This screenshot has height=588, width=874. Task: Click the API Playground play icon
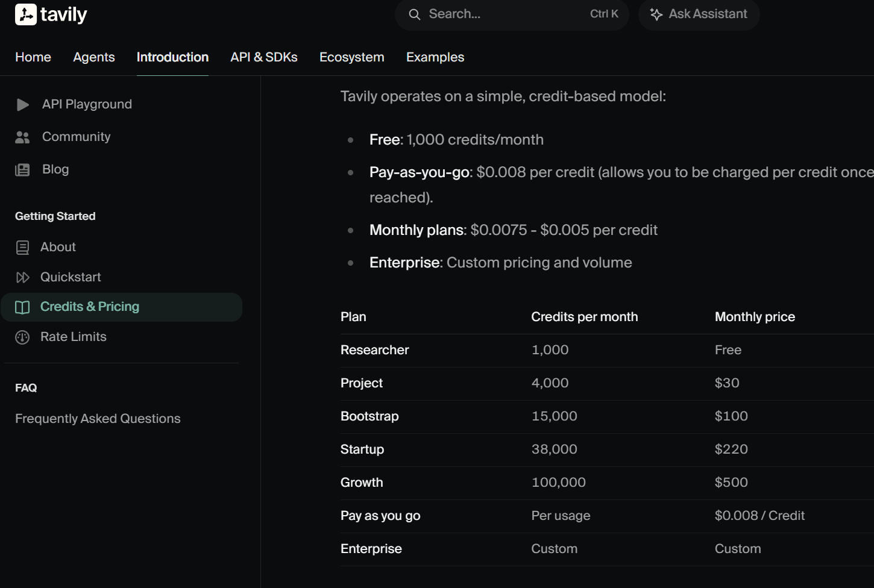[23, 105]
